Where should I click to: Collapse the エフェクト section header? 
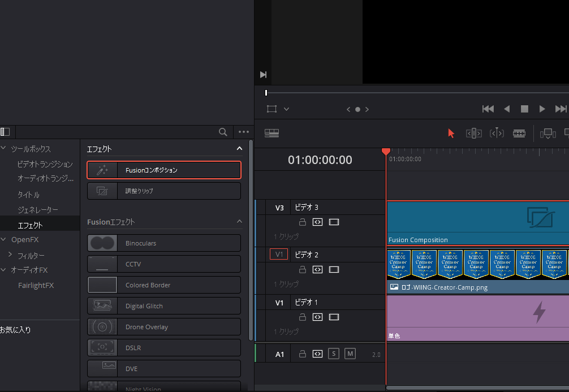(239, 149)
